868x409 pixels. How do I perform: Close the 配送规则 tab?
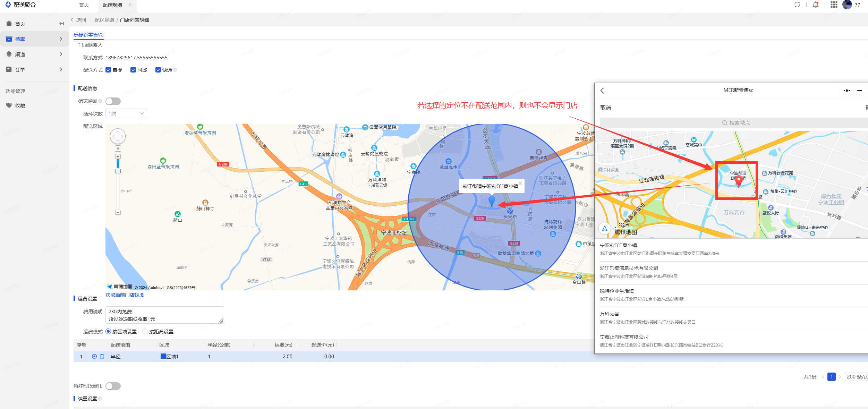pyautogui.click(x=130, y=5)
